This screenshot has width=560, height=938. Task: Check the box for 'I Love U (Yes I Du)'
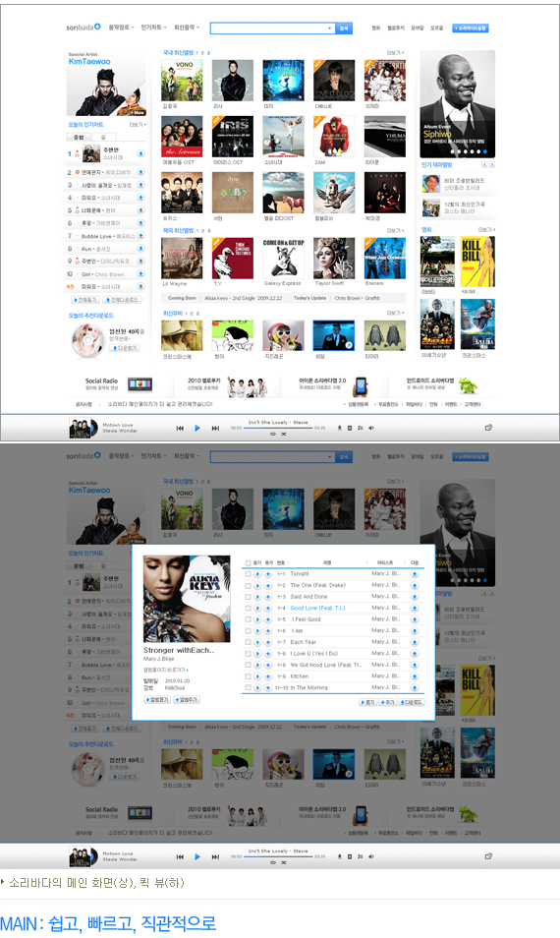248,653
